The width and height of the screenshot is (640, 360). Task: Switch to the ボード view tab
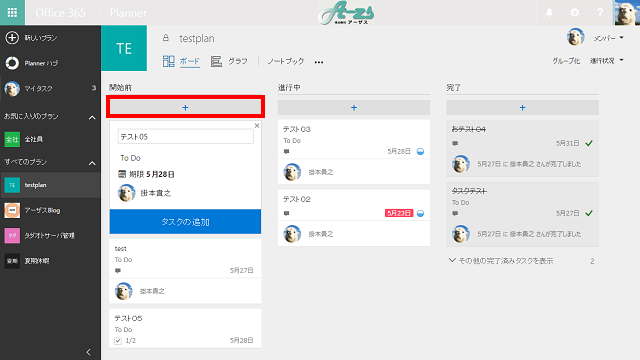tap(181, 61)
